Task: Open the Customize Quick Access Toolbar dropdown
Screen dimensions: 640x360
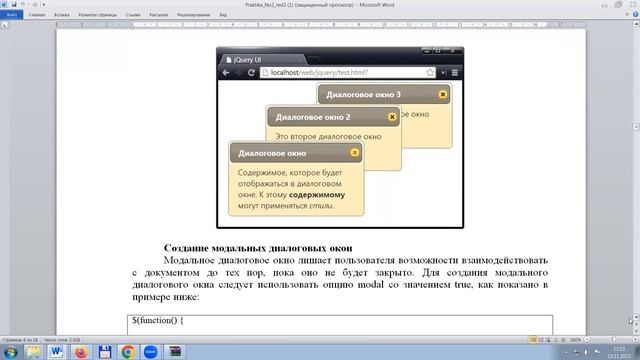Action: [x=44, y=5]
